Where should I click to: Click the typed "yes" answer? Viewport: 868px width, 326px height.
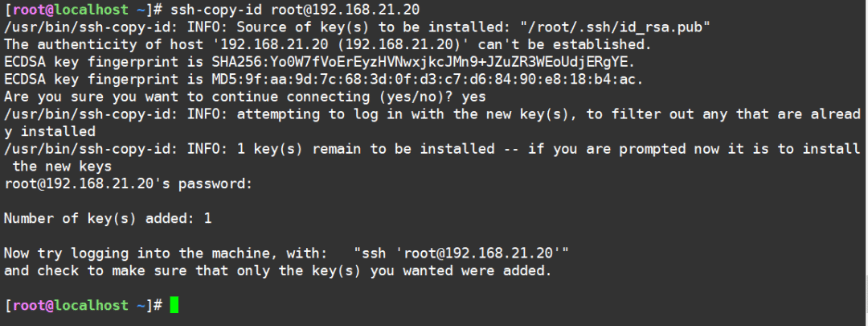474,96
